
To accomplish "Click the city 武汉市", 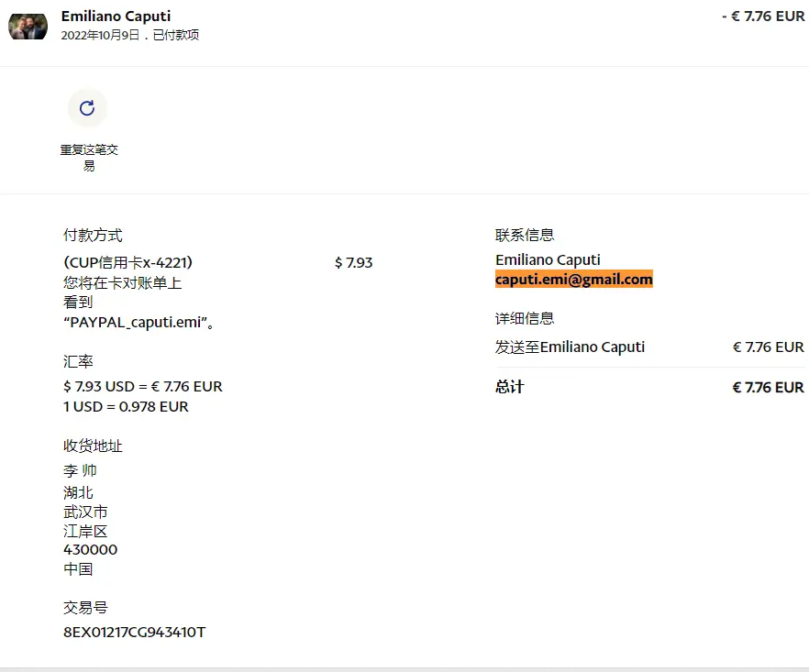I will (x=85, y=512).
